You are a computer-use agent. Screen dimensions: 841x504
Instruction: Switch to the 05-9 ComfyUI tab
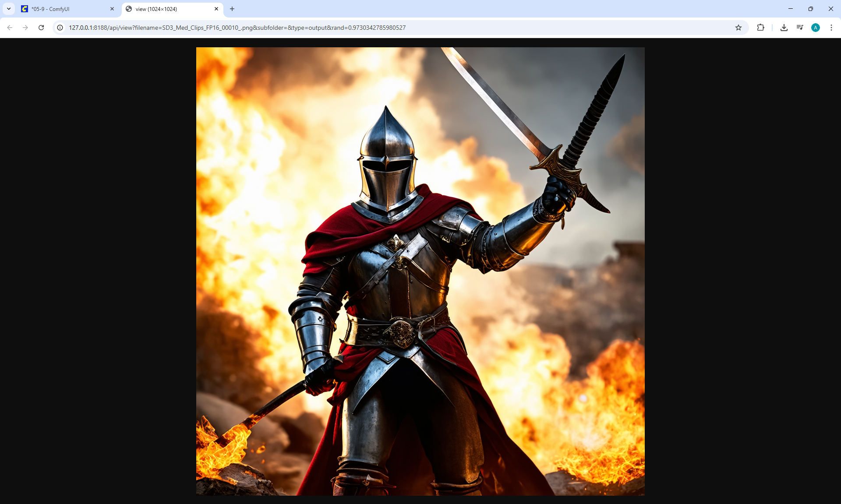pos(66,9)
